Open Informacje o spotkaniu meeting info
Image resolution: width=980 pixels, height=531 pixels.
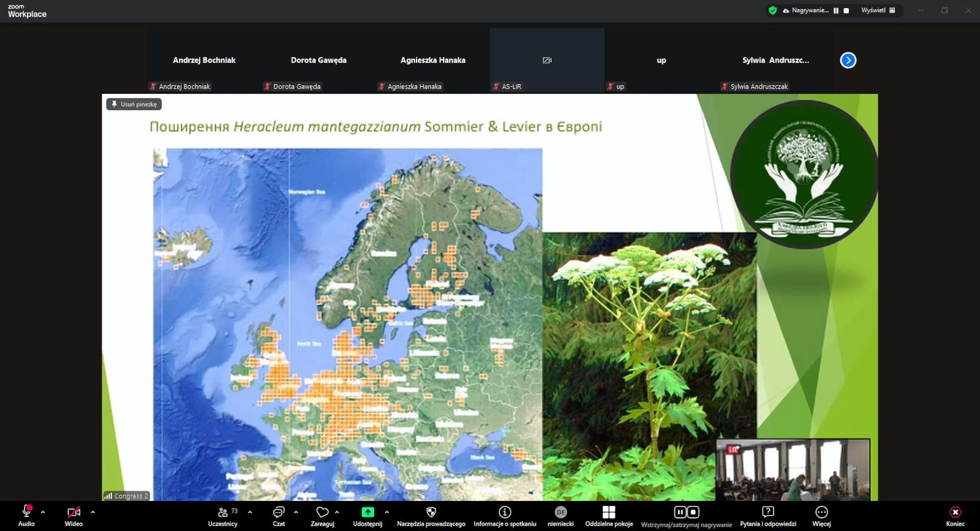[505, 513]
